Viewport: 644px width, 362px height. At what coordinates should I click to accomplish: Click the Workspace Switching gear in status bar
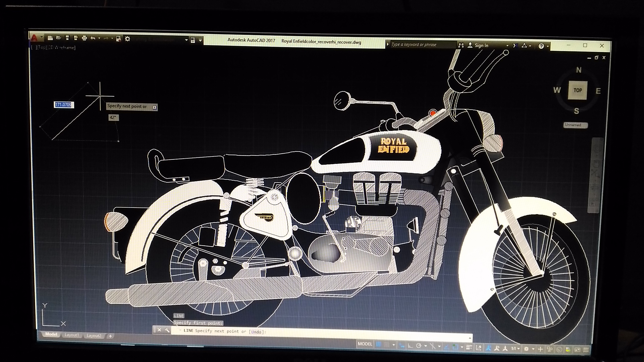pos(526,349)
